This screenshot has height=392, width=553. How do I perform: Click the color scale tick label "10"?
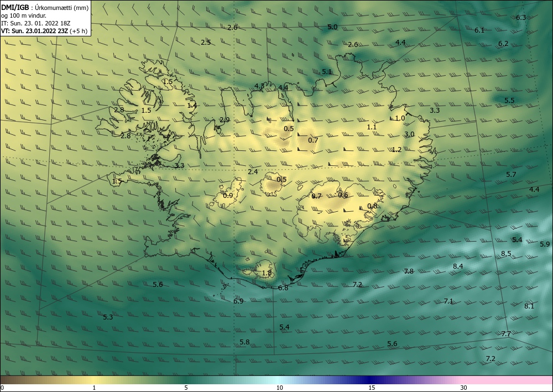point(279,388)
